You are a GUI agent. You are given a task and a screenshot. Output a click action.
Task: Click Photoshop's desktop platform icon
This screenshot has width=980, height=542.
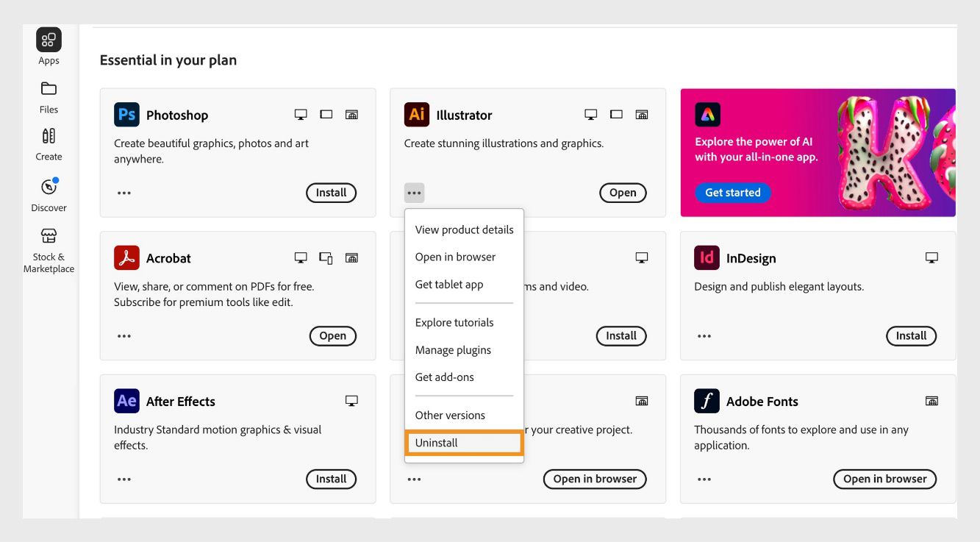301,115
